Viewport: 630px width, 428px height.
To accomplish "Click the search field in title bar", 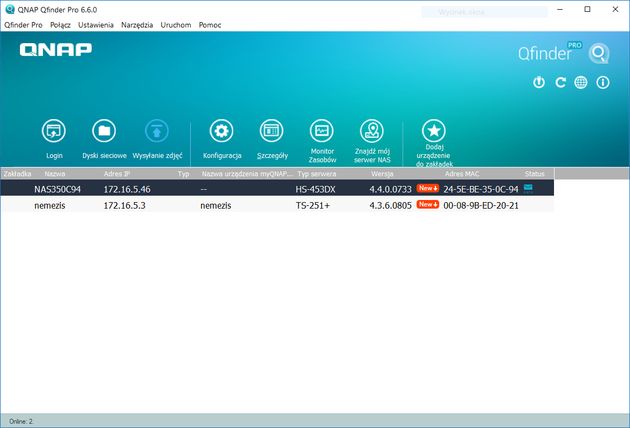I will pos(485,12).
